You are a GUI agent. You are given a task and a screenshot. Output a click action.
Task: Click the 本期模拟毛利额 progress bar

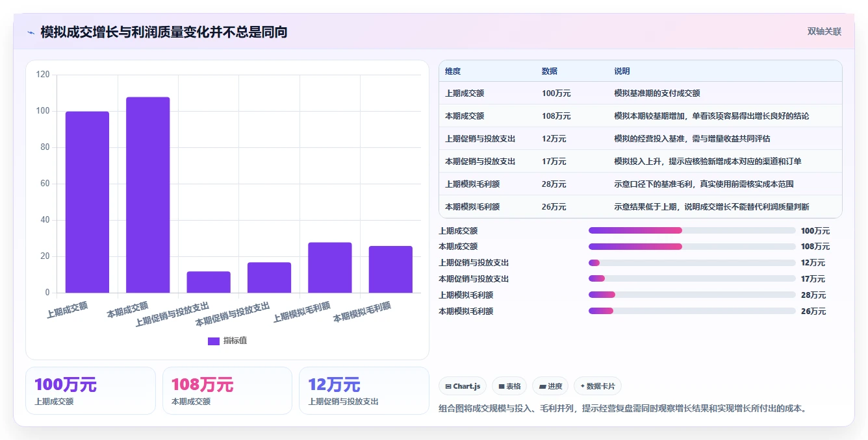click(692, 311)
